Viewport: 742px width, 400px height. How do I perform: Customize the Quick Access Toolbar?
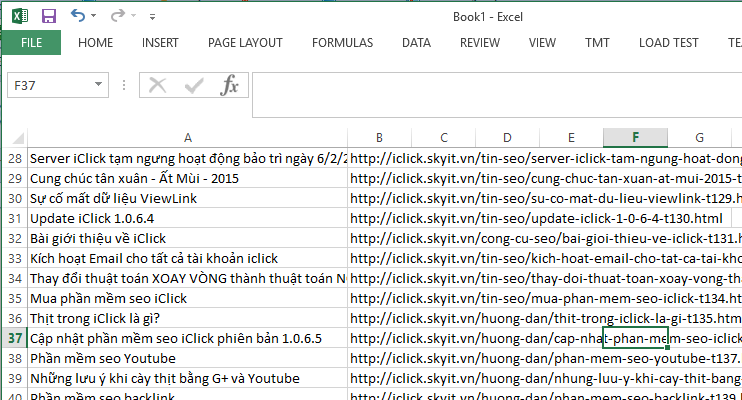pyautogui.click(x=152, y=17)
